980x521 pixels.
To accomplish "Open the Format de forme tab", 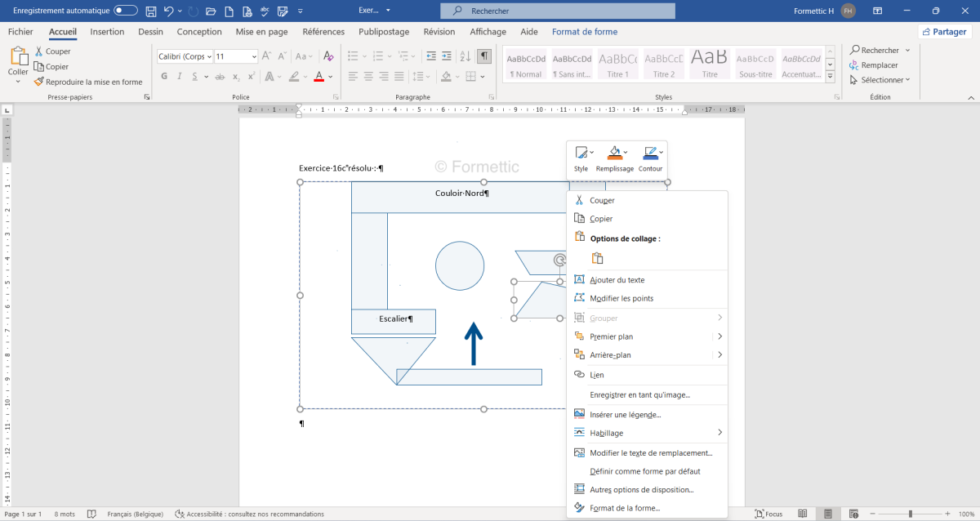I will [x=585, y=32].
